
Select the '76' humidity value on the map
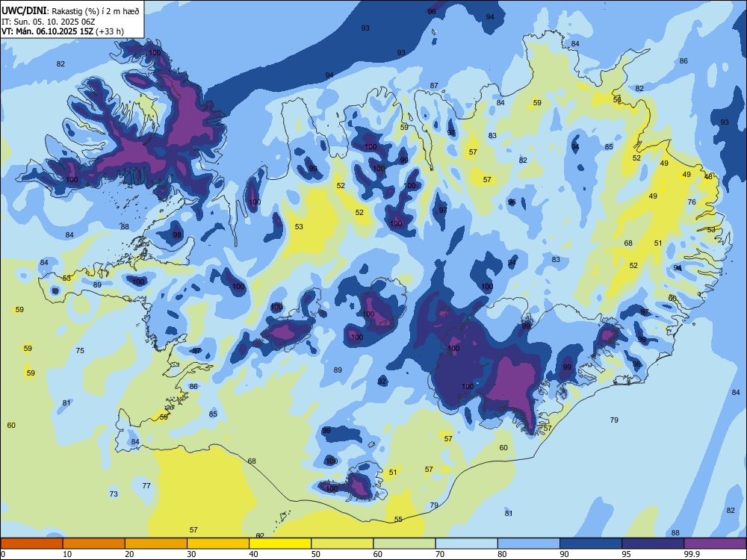(692, 202)
